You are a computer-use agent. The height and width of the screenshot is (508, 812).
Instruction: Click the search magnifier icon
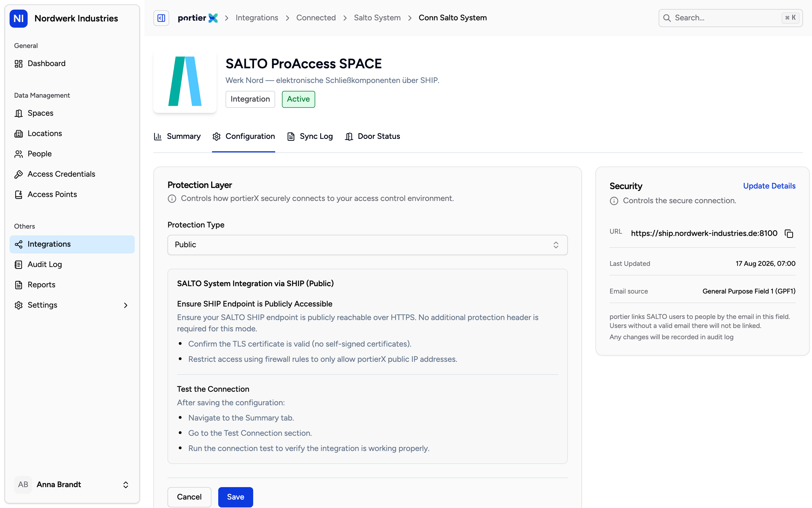click(667, 18)
